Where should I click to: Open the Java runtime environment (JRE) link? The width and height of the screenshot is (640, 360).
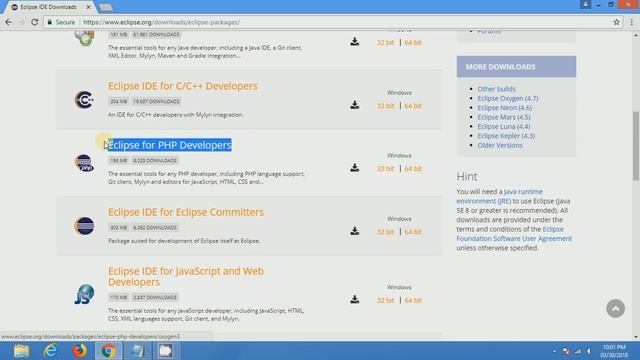(500, 196)
